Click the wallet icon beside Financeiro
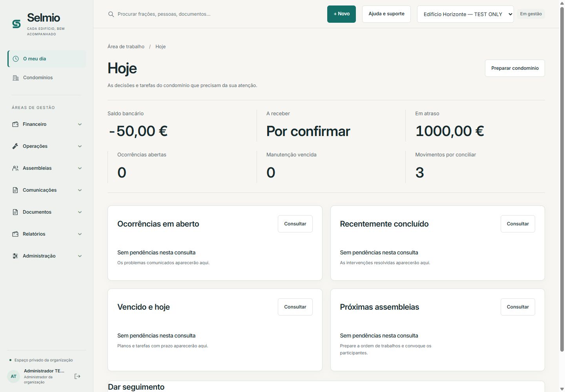The image size is (565, 392). 15,124
